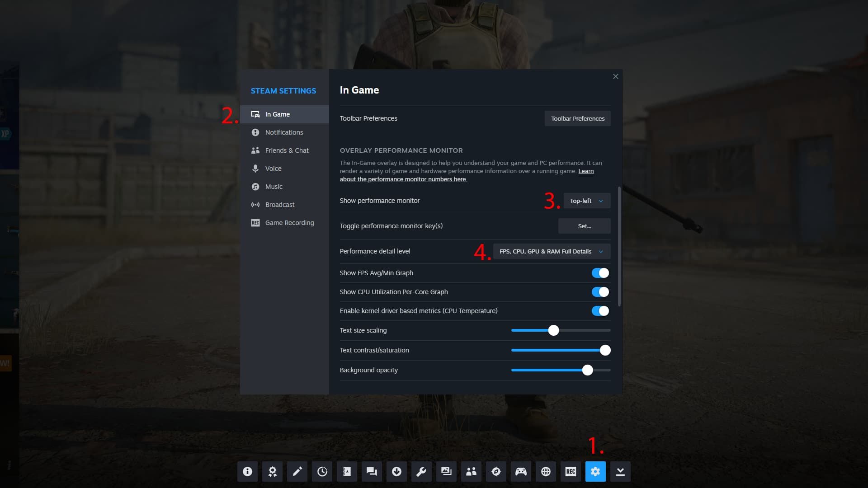Click the highlighted settings gear icon
868x488 pixels.
click(x=595, y=471)
